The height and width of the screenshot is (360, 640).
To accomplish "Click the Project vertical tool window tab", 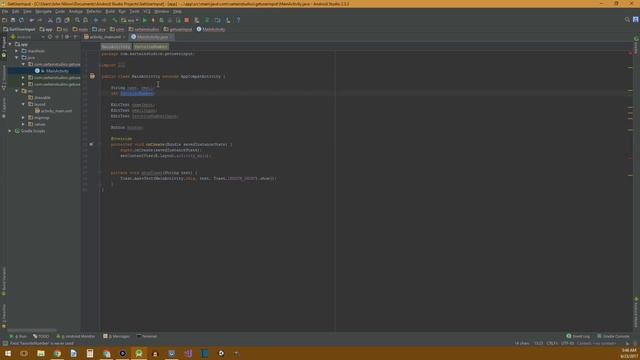I will point(4,47).
